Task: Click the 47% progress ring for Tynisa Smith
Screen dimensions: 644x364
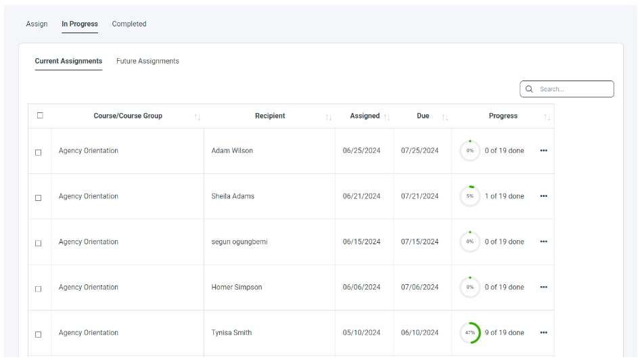Action: pos(470,333)
